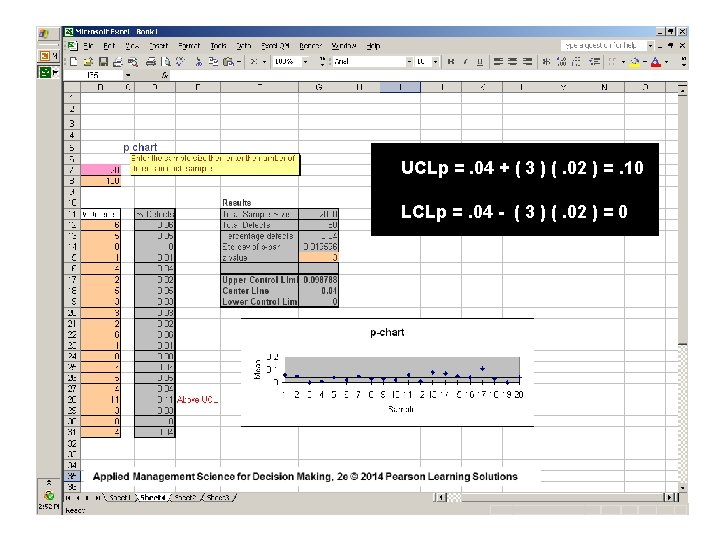The width and height of the screenshot is (720, 540).
Task: Open the File menu
Action: 89,45
